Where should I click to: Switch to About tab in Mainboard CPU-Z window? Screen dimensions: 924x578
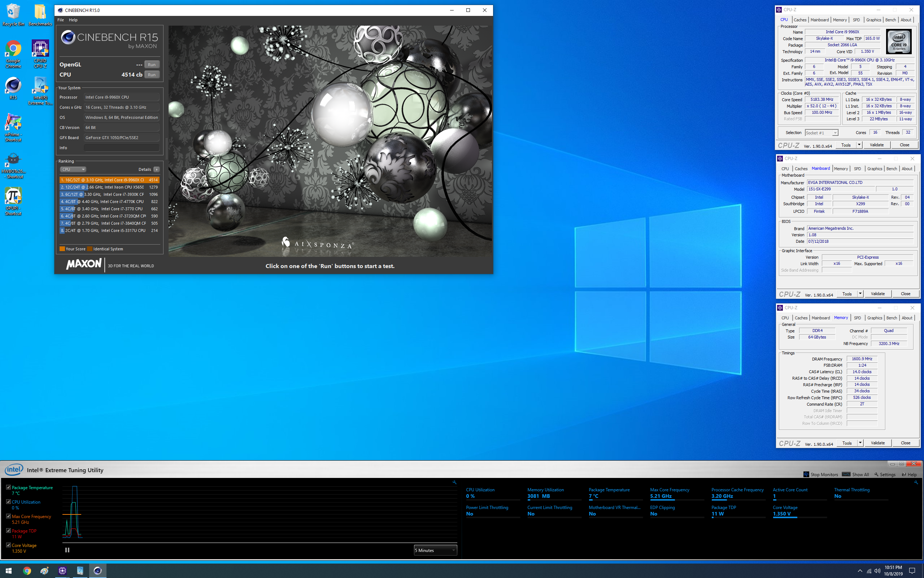coord(907,169)
